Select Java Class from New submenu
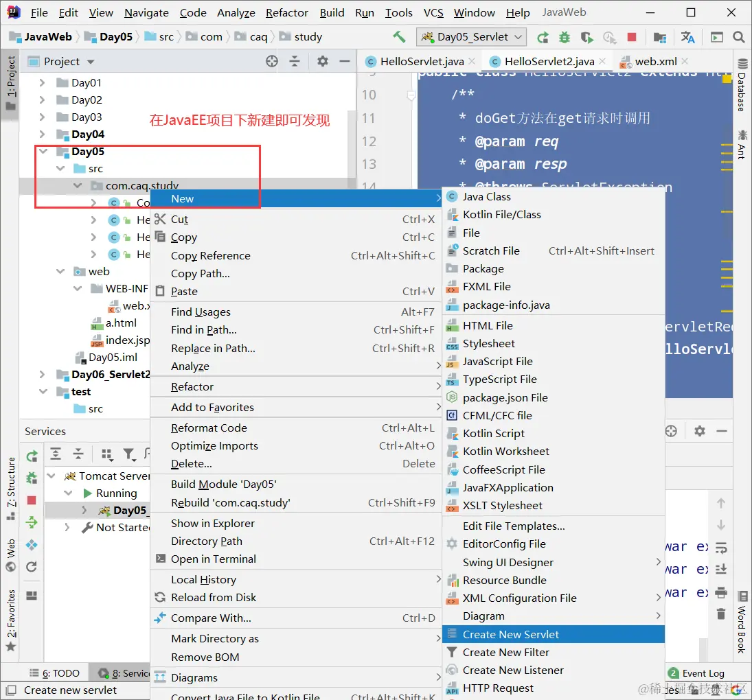This screenshot has width=752, height=700. 554,196
